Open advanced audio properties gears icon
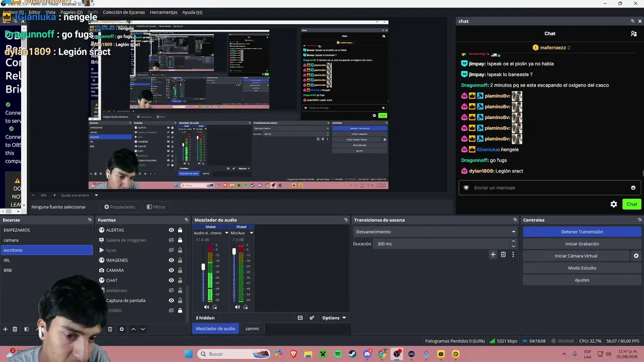Viewport: 644px width, 362px height. [x=312, y=318]
